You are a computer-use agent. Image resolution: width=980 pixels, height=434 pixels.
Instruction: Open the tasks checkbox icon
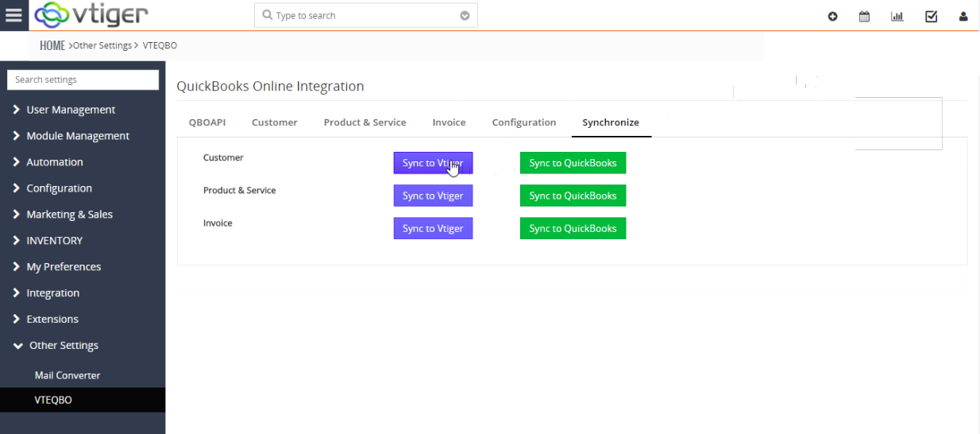click(x=932, y=16)
